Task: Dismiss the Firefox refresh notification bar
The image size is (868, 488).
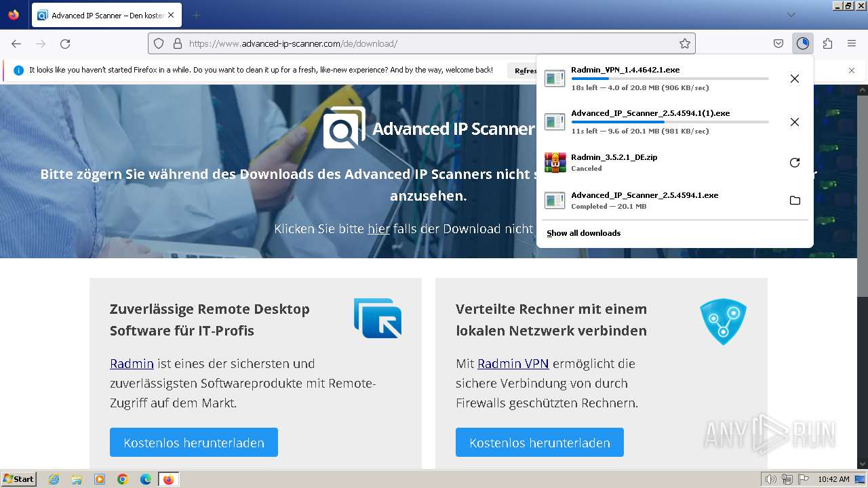Action: pos(852,70)
